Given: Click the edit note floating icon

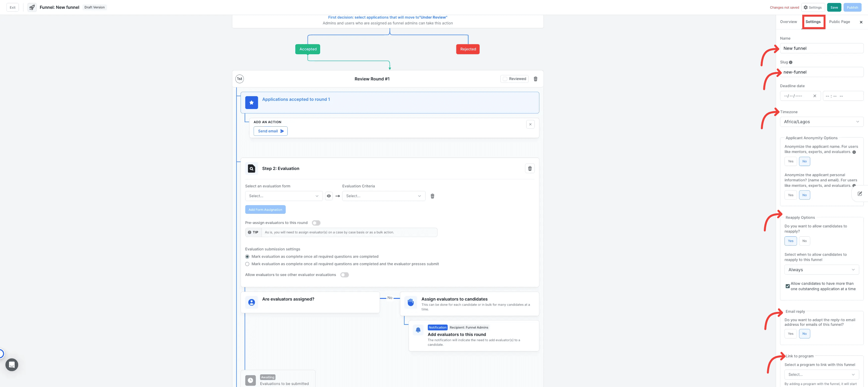Looking at the screenshot, I should [x=860, y=193].
